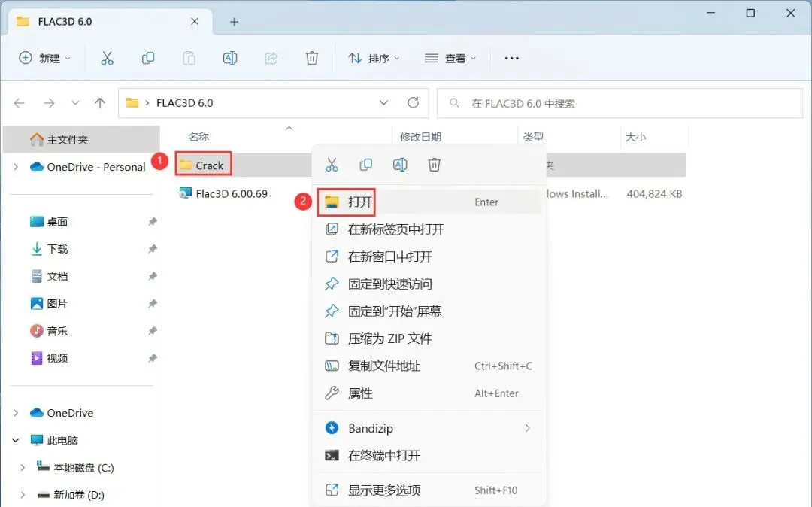The width and height of the screenshot is (812, 507).
Task: Select the Crack folder
Action: [203, 165]
